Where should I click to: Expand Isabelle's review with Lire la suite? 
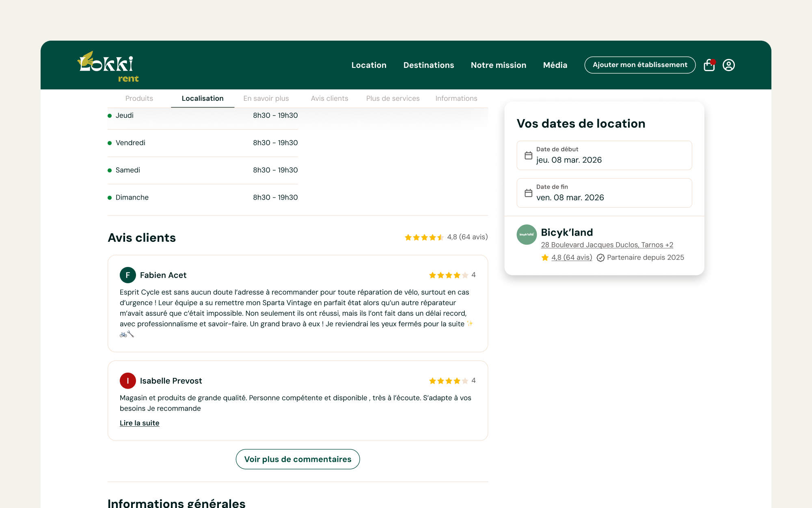click(139, 423)
